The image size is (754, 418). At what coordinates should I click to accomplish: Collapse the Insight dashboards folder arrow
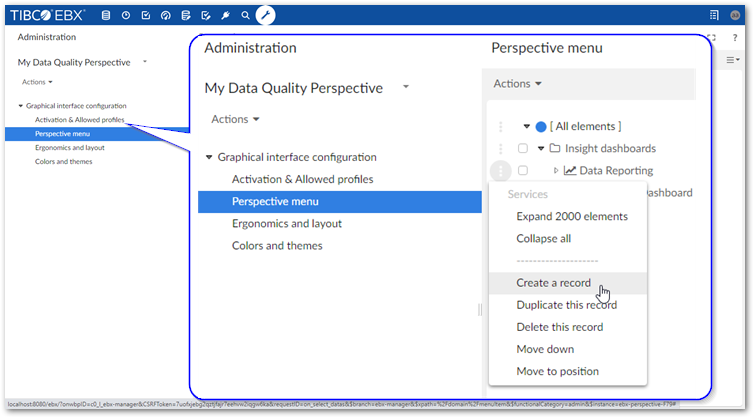(540, 148)
